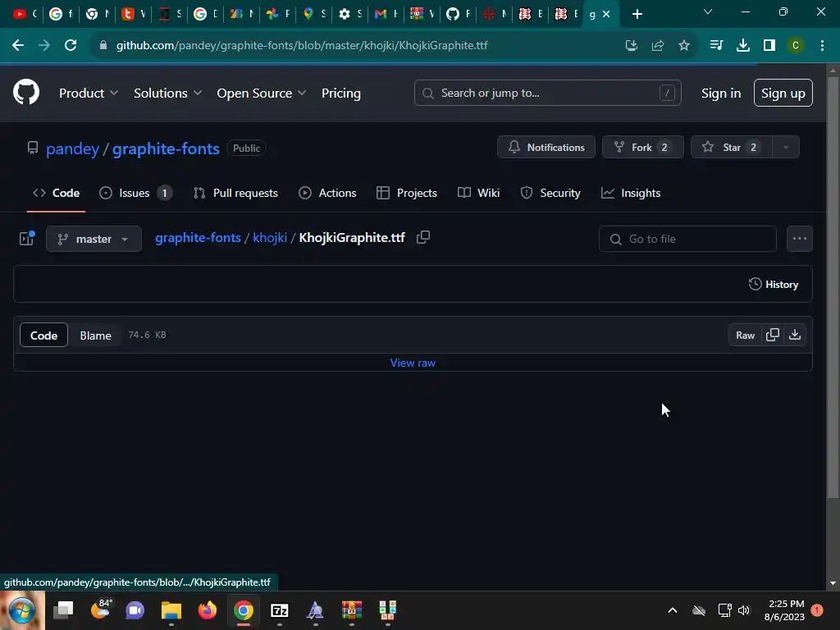Expand the Star lists dropdown arrow
The height and width of the screenshot is (630, 840).
click(x=786, y=148)
